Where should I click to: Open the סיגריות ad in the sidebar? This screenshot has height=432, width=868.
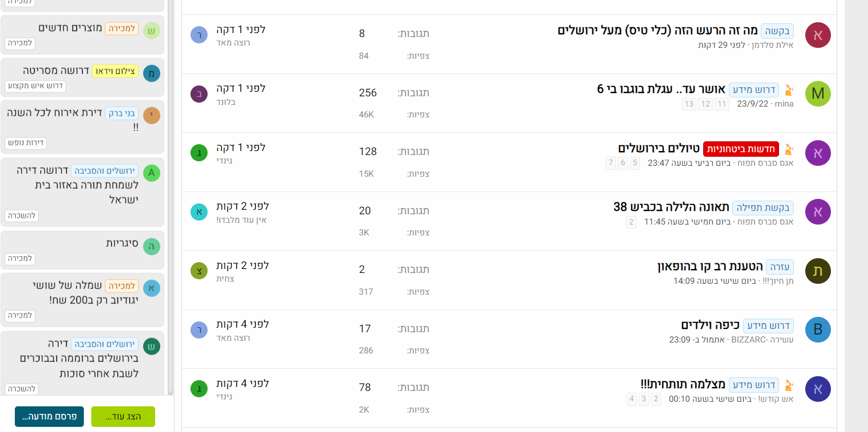119,243
